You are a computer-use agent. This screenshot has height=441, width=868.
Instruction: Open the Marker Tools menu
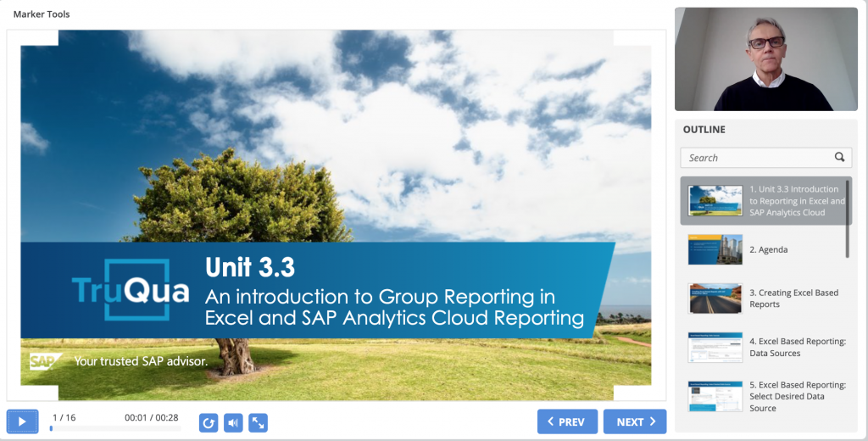[x=42, y=14]
